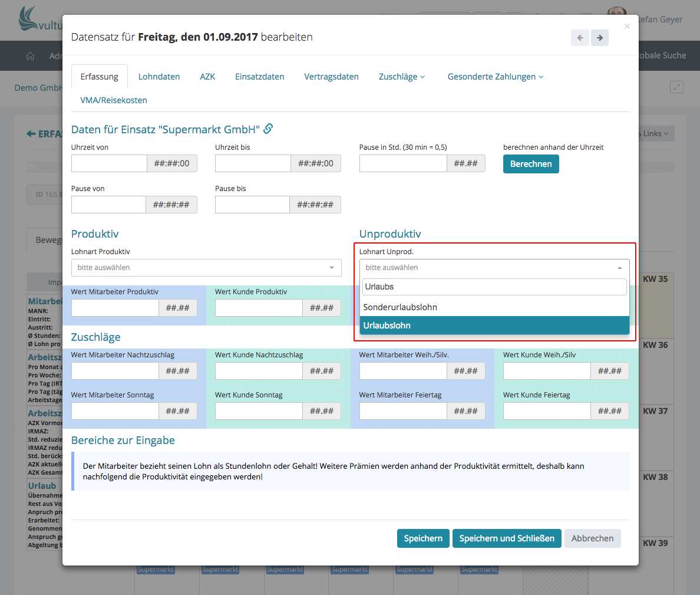The width and height of the screenshot is (700, 595).
Task: Click the Urlaubs search field
Action: [x=494, y=287]
